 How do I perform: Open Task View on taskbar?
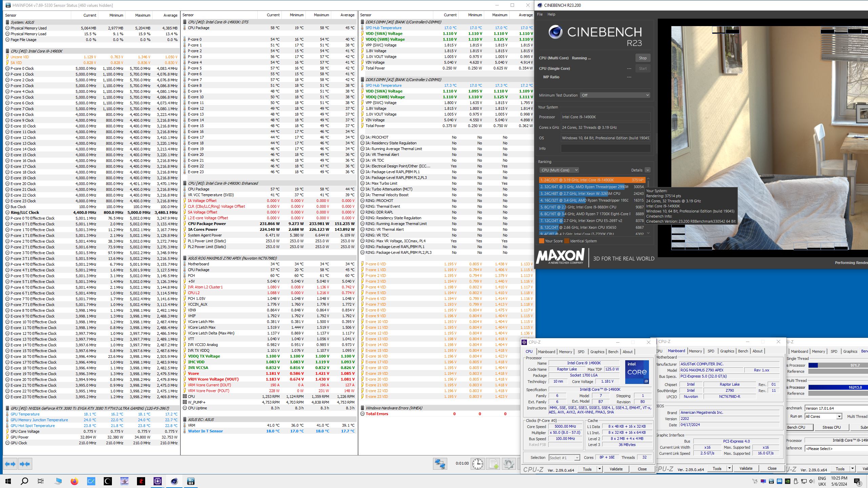pos(41,481)
